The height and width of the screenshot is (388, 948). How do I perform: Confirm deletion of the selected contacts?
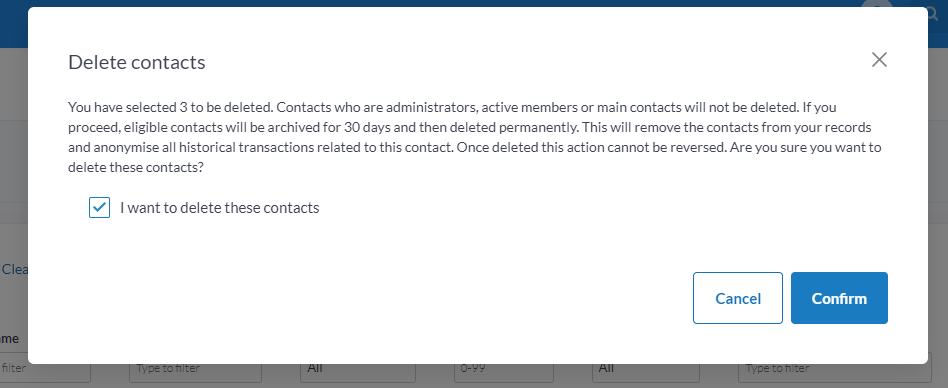click(839, 298)
